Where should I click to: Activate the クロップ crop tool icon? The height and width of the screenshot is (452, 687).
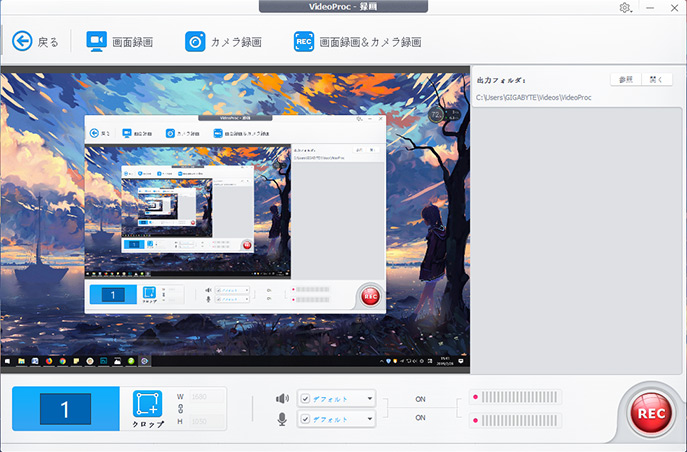[x=148, y=404]
